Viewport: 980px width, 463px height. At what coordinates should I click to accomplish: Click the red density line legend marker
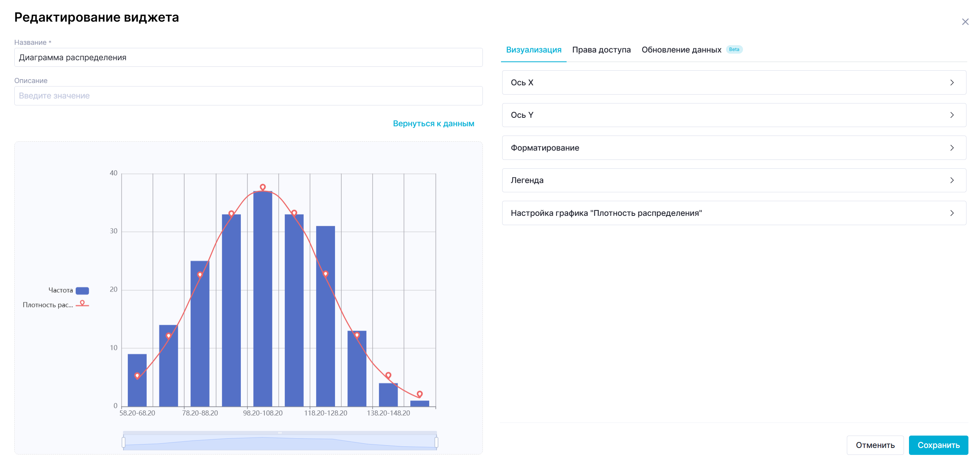coord(82,304)
